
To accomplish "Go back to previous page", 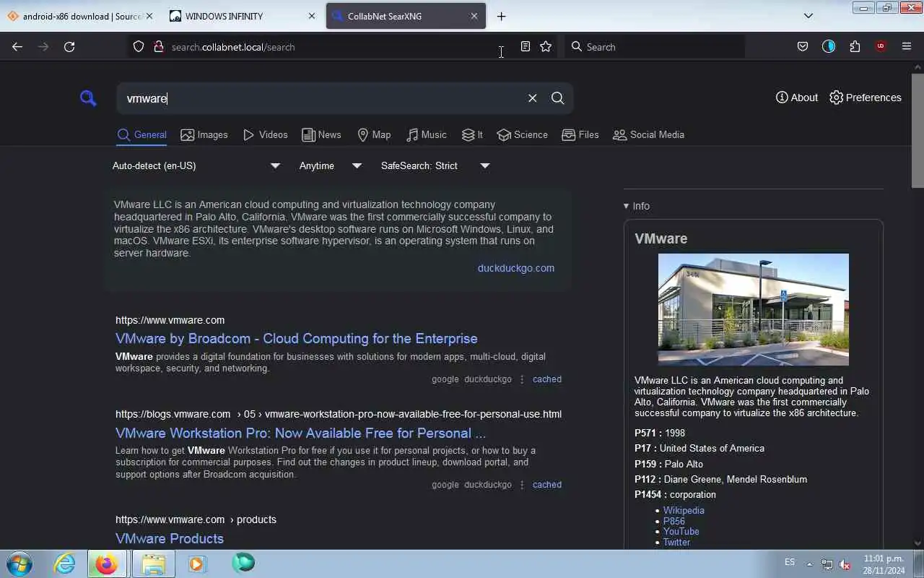I will (x=17, y=46).
